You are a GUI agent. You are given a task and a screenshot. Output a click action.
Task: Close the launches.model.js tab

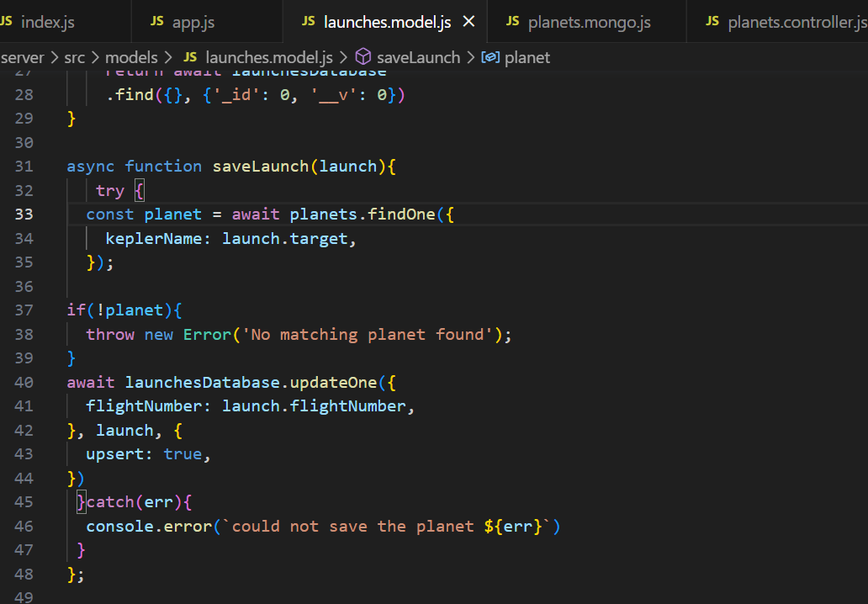pos(469,22)
